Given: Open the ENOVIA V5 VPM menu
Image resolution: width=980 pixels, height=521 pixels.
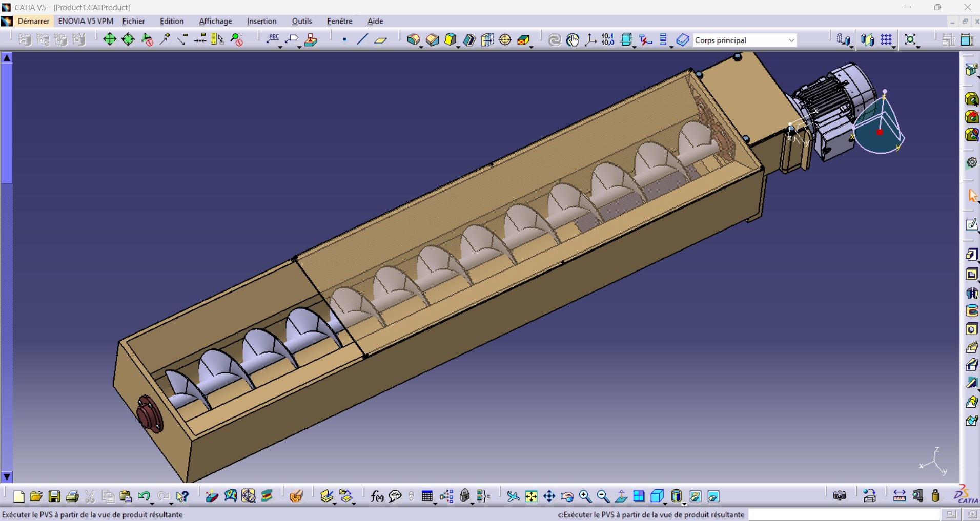Looking at the screenshot, I should pyautogui.click(x=86, y=21).
